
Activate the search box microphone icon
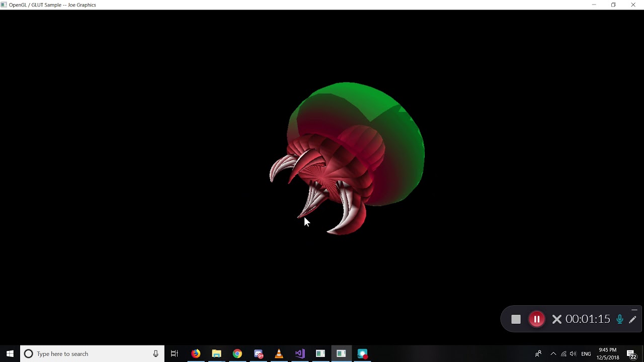coord(155,353)
